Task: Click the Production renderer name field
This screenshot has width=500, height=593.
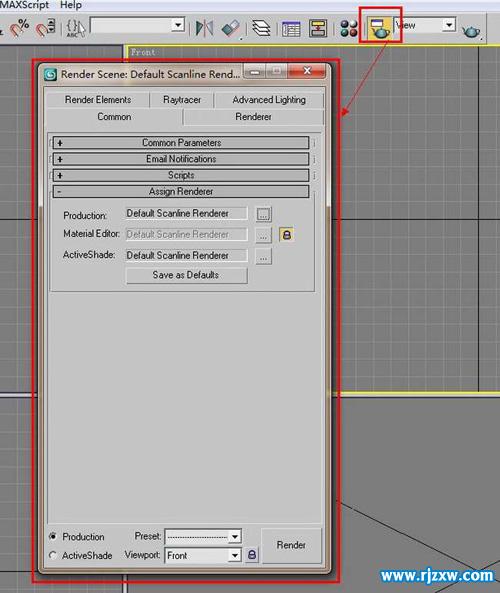Action: [x=186, y=214]
